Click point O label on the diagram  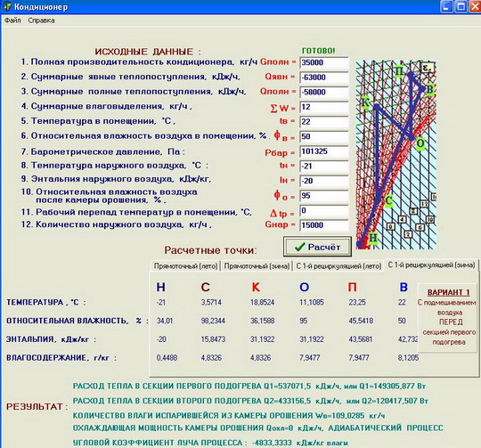[420, 143]
